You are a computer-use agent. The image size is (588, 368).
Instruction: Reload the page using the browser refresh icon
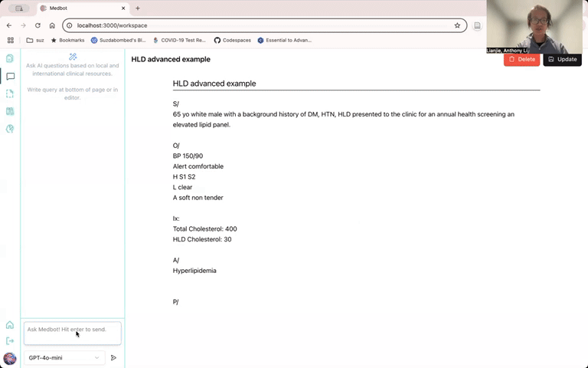[38, 25]
